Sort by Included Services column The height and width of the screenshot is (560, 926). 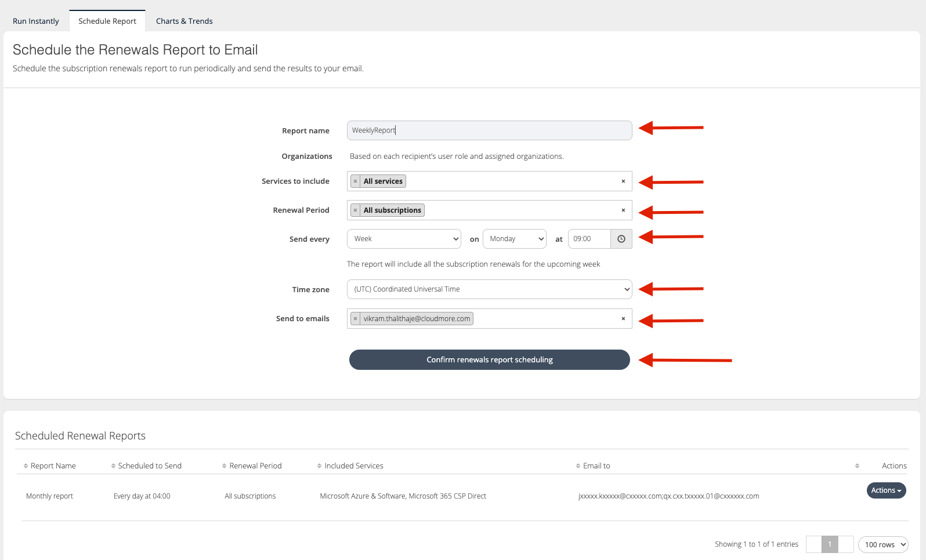[x=353, y=466]
